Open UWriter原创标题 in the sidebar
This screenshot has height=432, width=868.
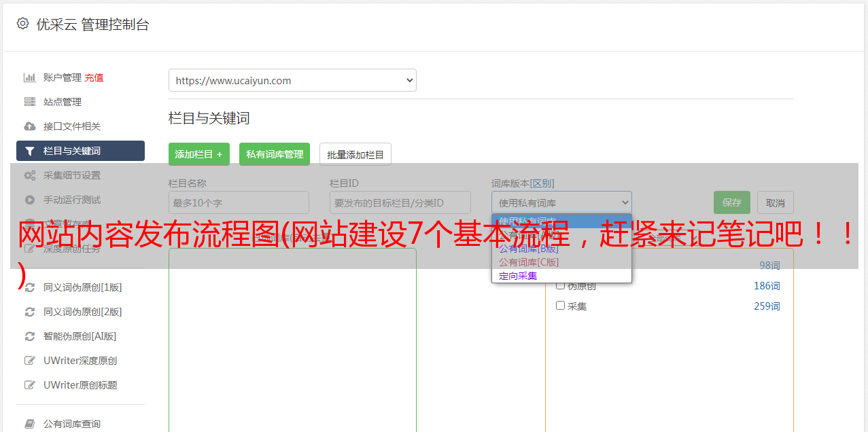(80, 385)
